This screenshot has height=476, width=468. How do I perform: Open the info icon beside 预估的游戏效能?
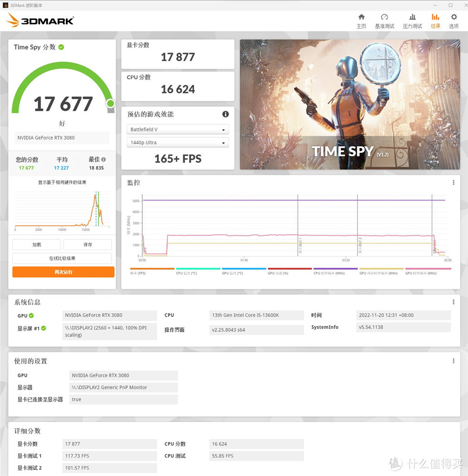[x=225, y=114]
